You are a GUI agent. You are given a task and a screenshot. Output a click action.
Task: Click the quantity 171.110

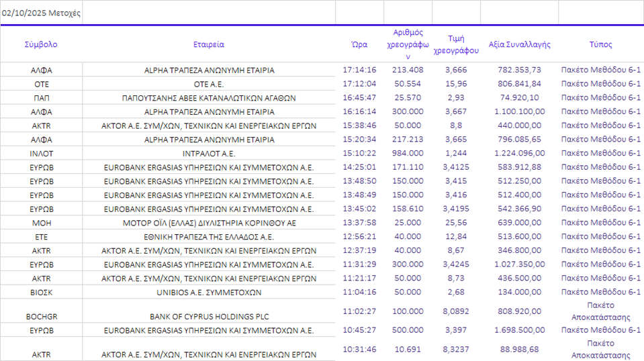[408, 167]
